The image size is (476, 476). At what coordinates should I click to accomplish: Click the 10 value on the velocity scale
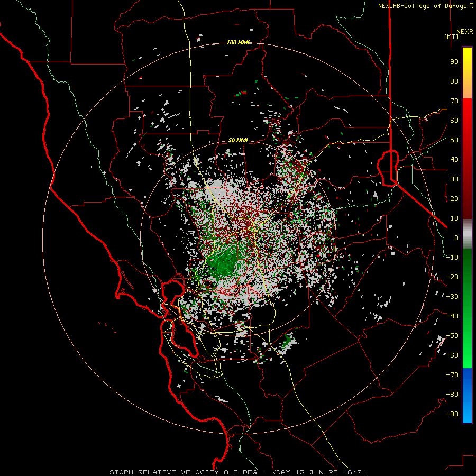[454, 218]
